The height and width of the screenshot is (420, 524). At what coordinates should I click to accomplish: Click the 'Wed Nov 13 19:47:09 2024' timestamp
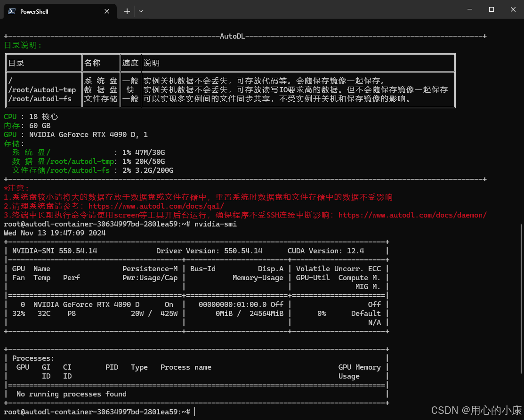[x=55, y=233]
